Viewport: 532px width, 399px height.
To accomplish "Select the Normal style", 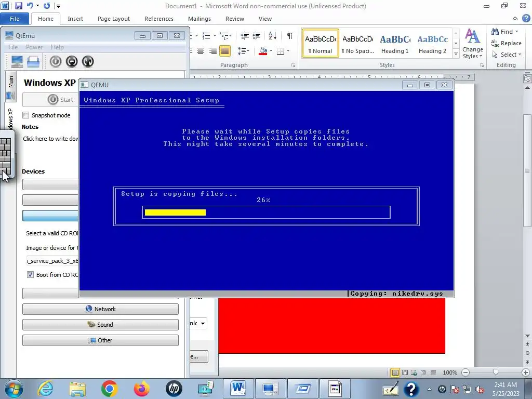I will [320, 44].
